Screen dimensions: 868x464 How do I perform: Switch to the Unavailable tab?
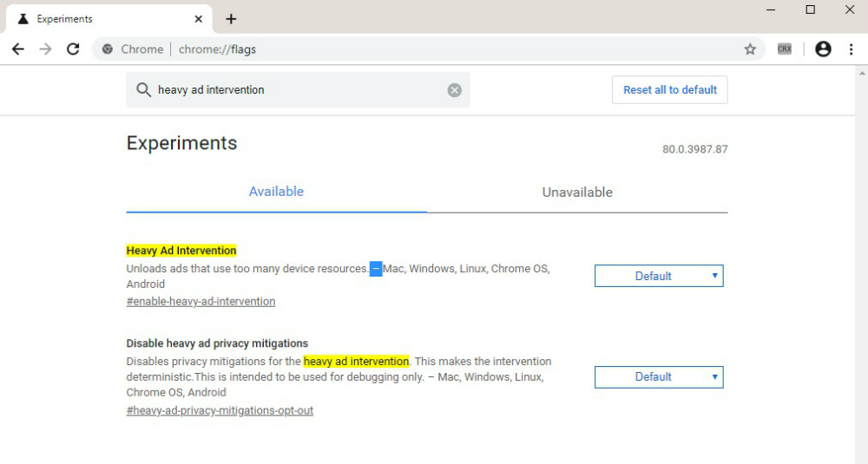pyautogui.click(x=577, y=193)
